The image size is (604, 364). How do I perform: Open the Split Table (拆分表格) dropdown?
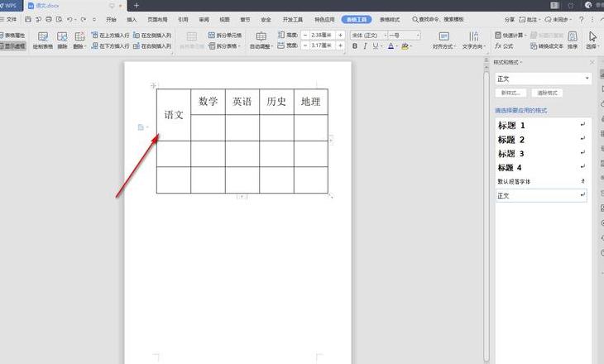[x=224, y=45]
